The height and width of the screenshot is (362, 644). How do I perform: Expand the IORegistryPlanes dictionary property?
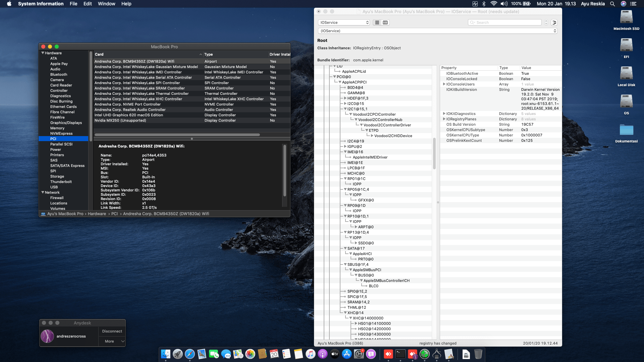pyautogui.click(x=444, y=119)
